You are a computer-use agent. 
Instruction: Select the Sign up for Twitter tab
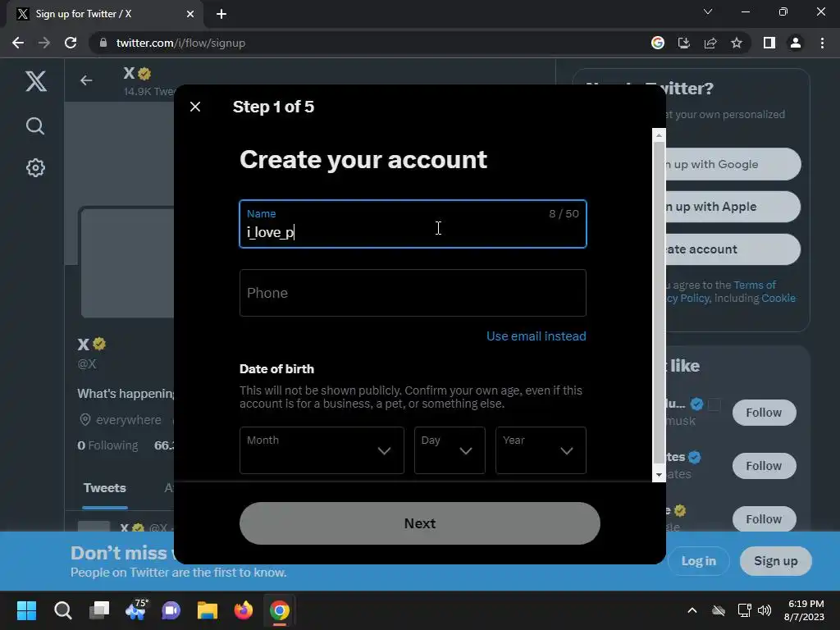coord(104,14)
